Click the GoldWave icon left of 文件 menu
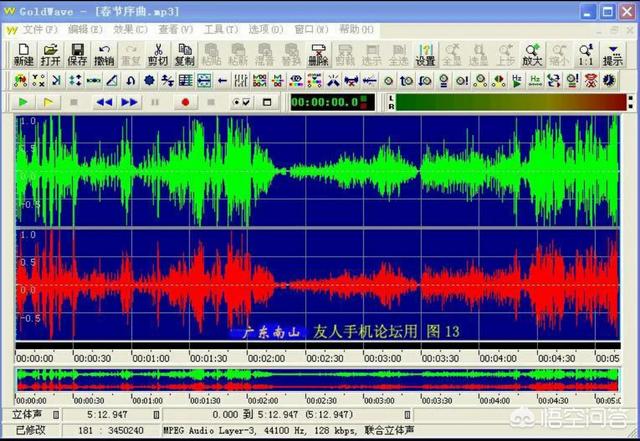The width and height of the screenshot is (640, 441). [x=12, y=30]
